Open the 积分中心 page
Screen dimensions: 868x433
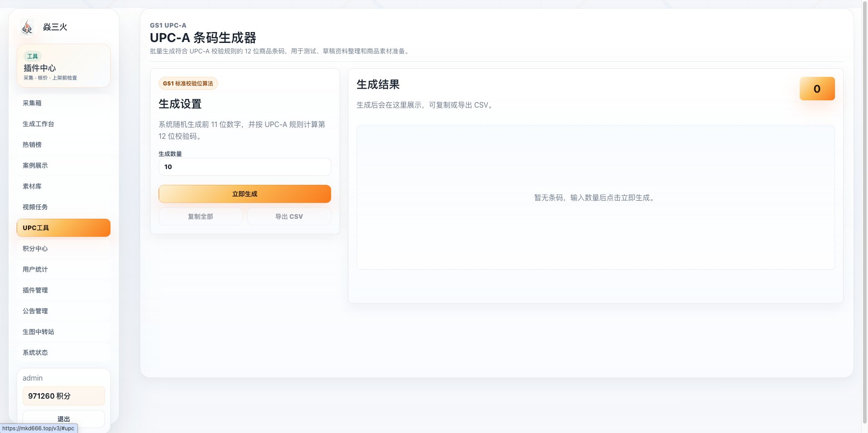coord(64,249)
